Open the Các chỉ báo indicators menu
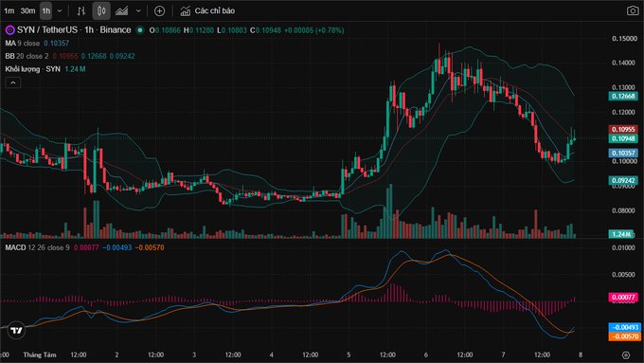 click(x=207, y=11)
